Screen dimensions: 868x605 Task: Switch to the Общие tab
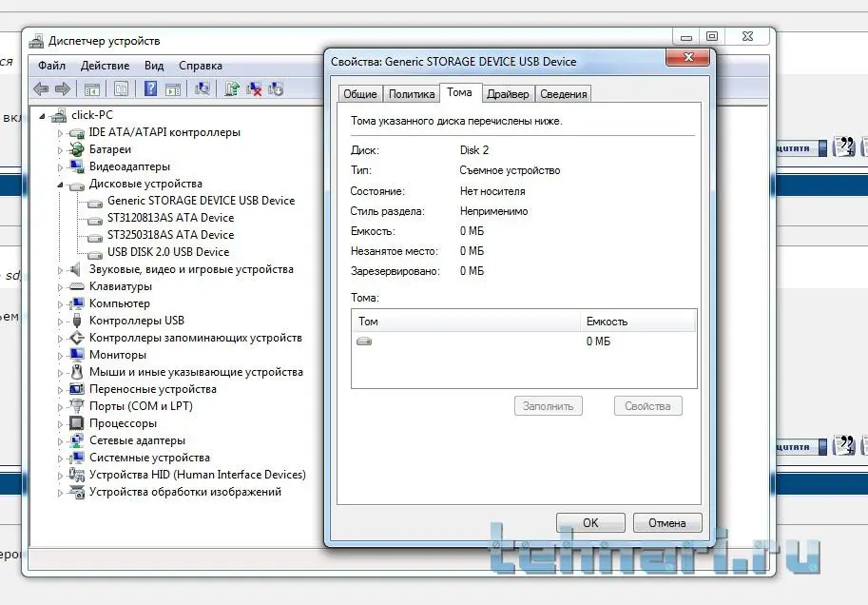[359, 93]
